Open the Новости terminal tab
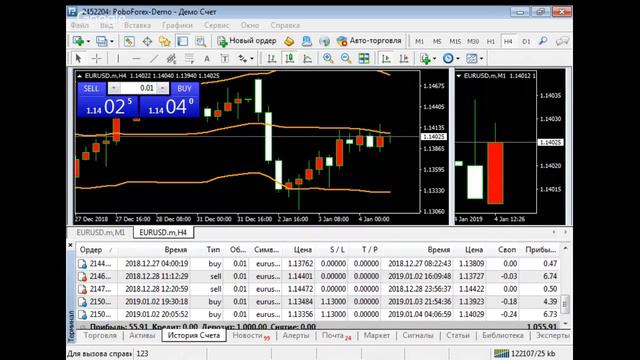640x360 pixels. pyautogui.click(x=251, y=336)
